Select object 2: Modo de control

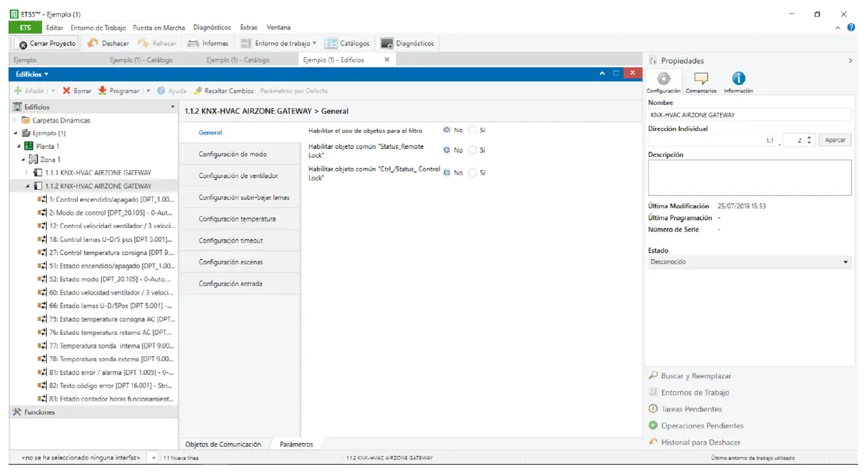(x=106, y=212)
